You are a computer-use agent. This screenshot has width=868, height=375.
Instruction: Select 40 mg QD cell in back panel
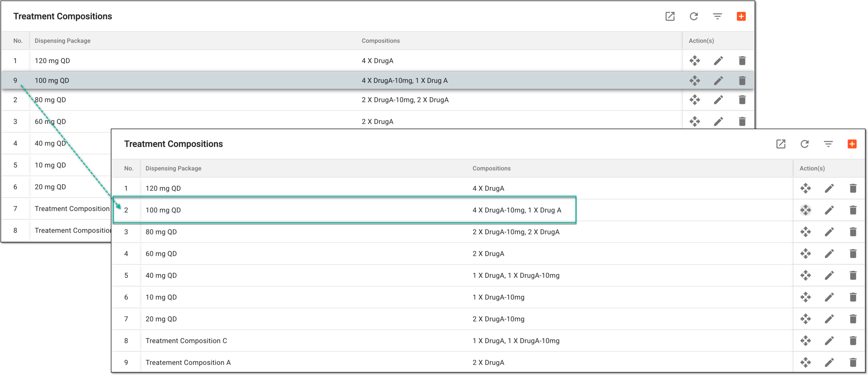(50, 143)
